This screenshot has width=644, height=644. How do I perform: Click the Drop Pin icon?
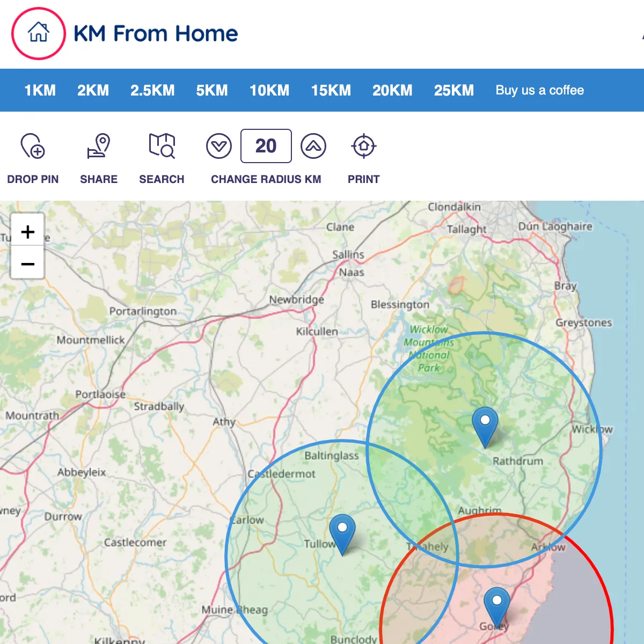click(x=33, y=146)
